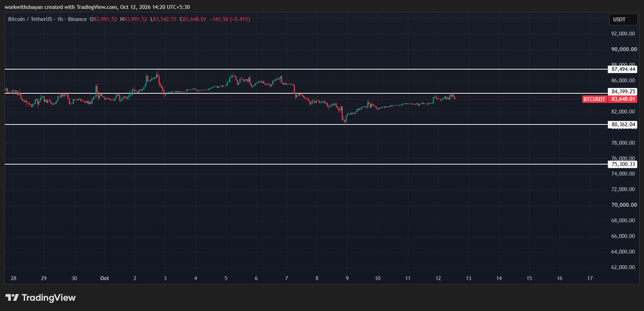Screen dimensions: 644x311
Task: Click the 68,000.00 price axis label
Action: click(623, 221)
